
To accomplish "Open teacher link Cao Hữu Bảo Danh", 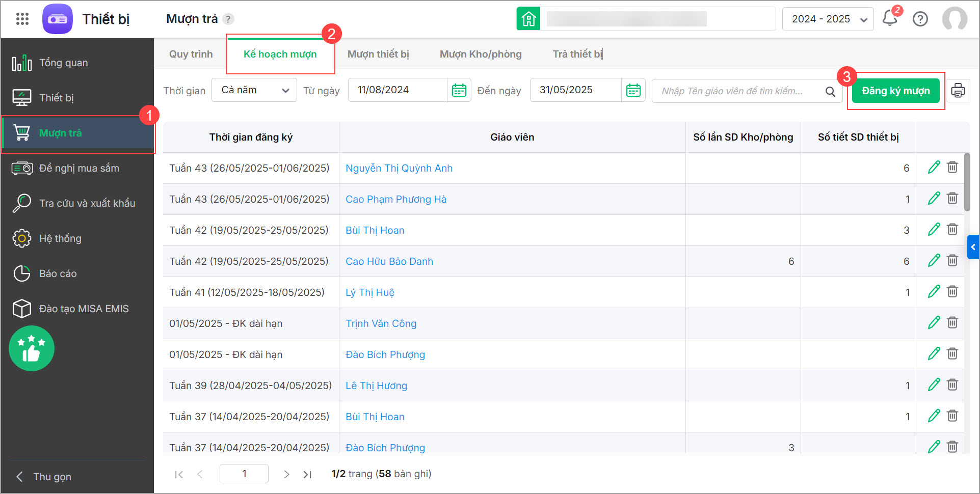I will pyautogui.click(x=389, y=261).
